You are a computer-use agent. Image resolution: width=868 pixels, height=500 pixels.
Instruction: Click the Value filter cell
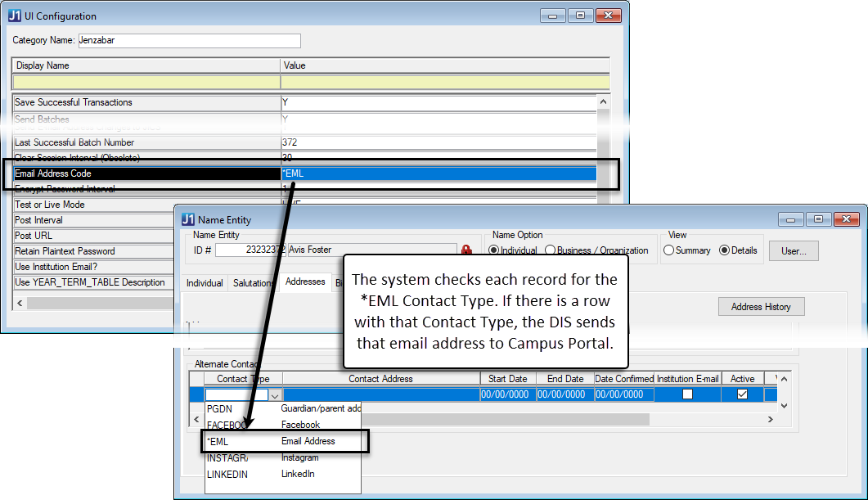tap(445, 82)
